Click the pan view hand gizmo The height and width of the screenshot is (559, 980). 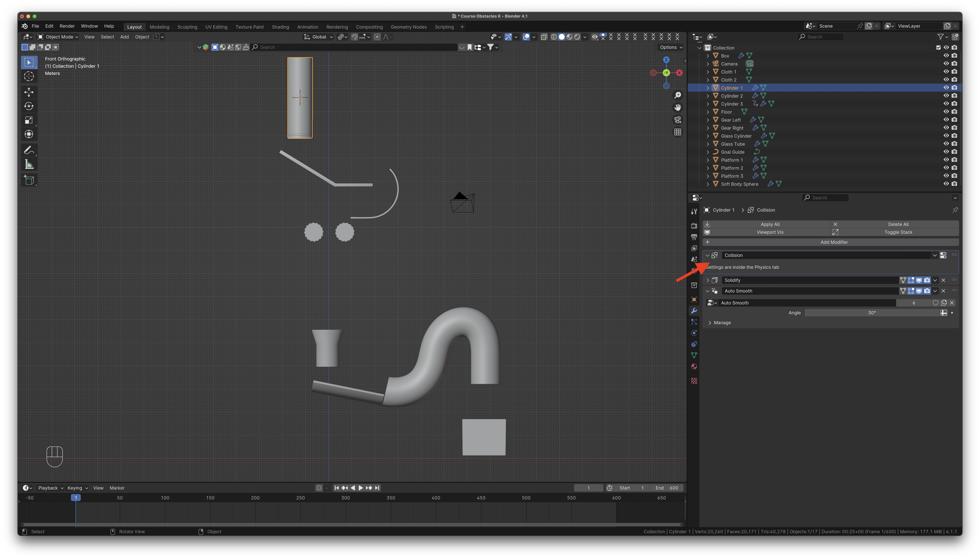678,107
